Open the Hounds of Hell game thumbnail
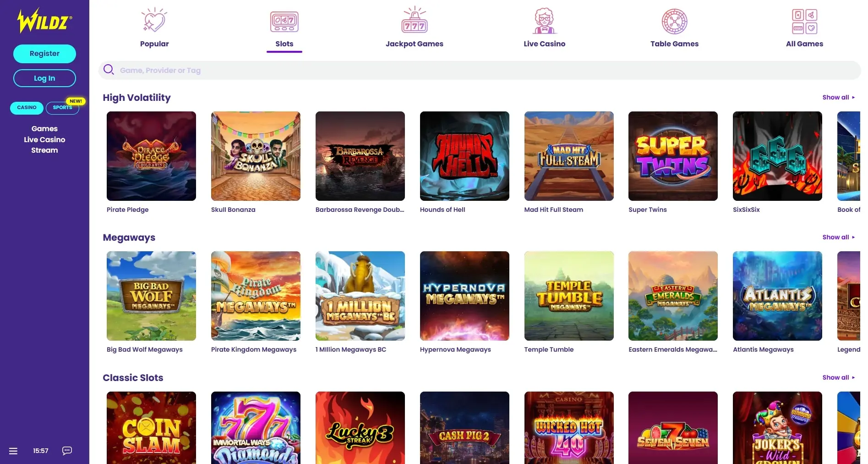Image resolution: width=868 pixels, height=464 pixels. click(x=464, y=156)
